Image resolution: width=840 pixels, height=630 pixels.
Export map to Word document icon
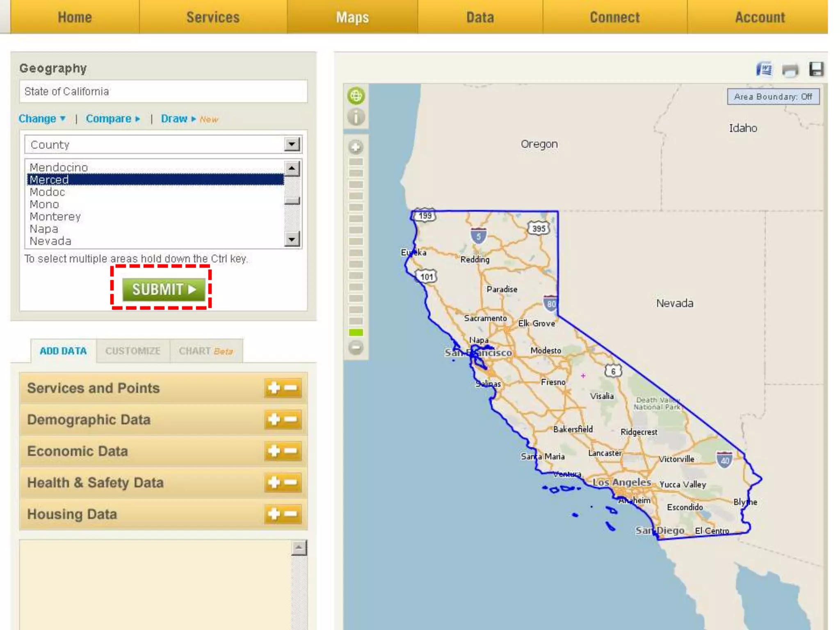(x=764, y=69)
